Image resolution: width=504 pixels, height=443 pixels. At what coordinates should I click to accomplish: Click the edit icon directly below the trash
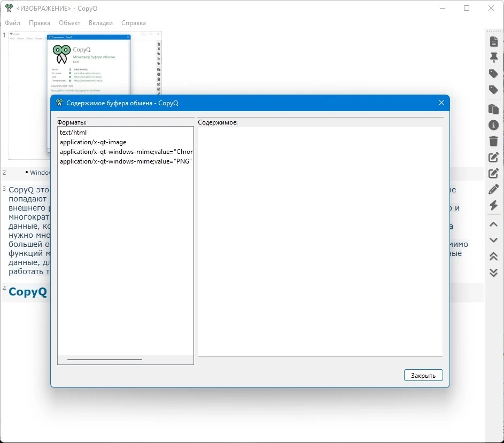coord(494,157)
